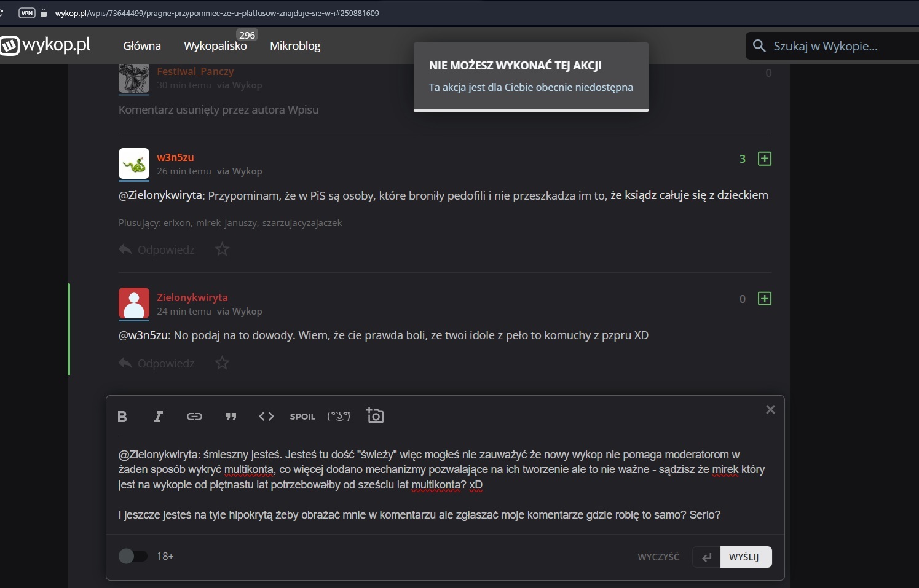Open the Mikroblog tab
This screenshot has width=919, height=588.
[295, 46]
